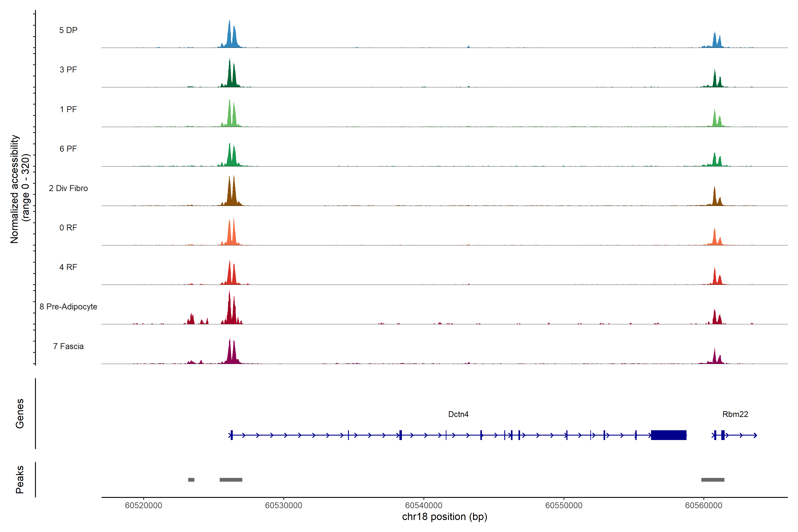Click the middle gray peak bar

click(231, 480)
